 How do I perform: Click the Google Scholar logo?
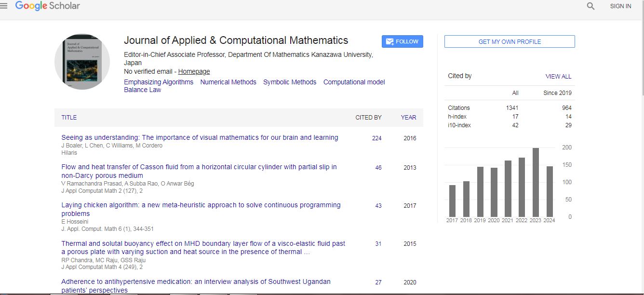point(47,6)
